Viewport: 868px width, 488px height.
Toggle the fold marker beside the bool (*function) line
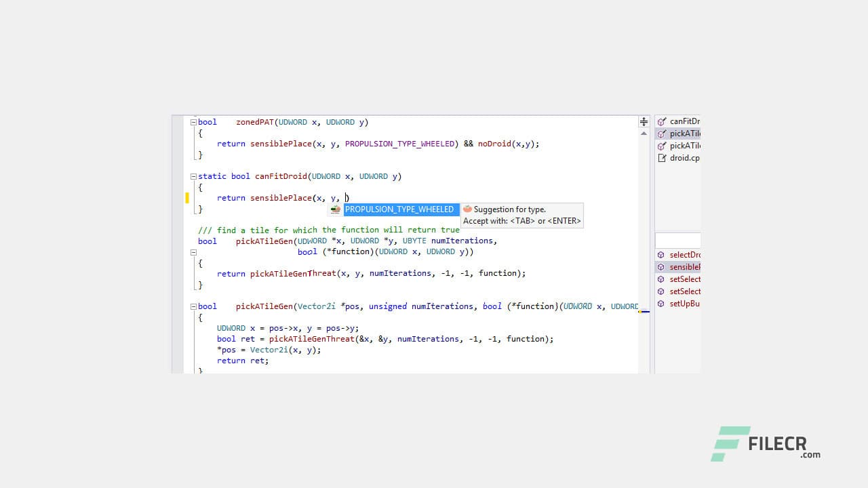(x=193, y=251)
